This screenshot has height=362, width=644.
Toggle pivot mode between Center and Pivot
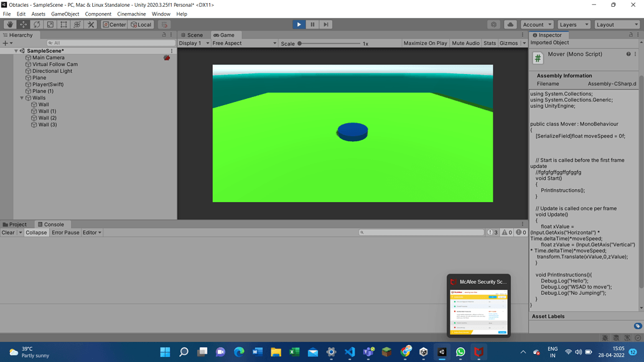tap(114, 24)
